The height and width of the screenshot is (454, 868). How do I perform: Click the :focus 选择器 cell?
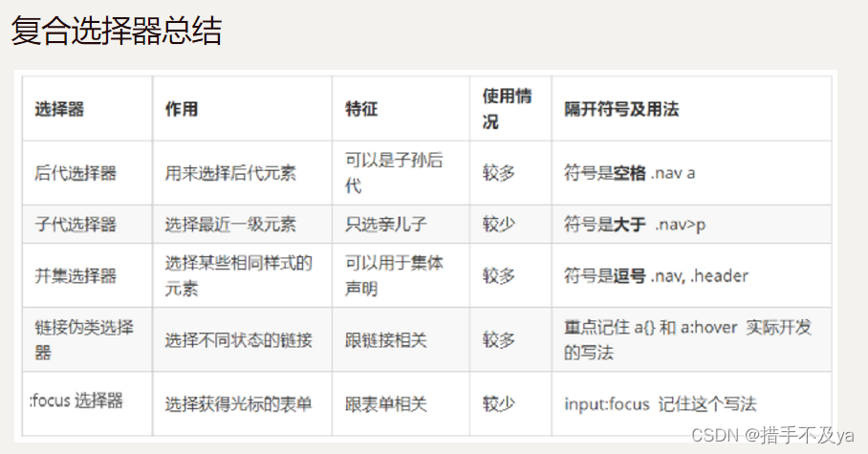87,403
